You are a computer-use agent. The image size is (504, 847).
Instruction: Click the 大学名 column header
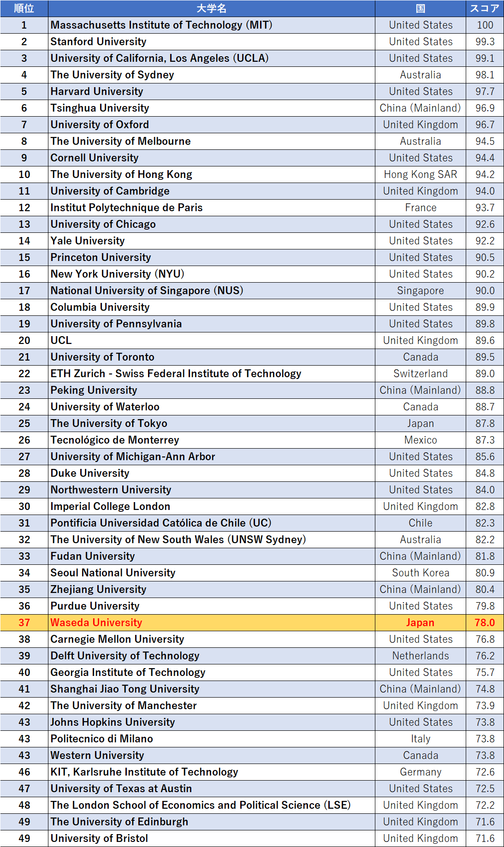[x=212, y=8]
